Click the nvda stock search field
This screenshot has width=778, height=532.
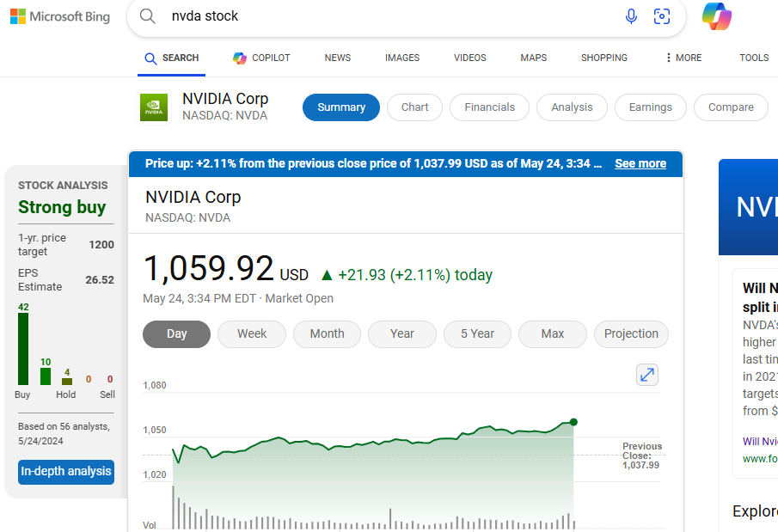click(387, 16)
